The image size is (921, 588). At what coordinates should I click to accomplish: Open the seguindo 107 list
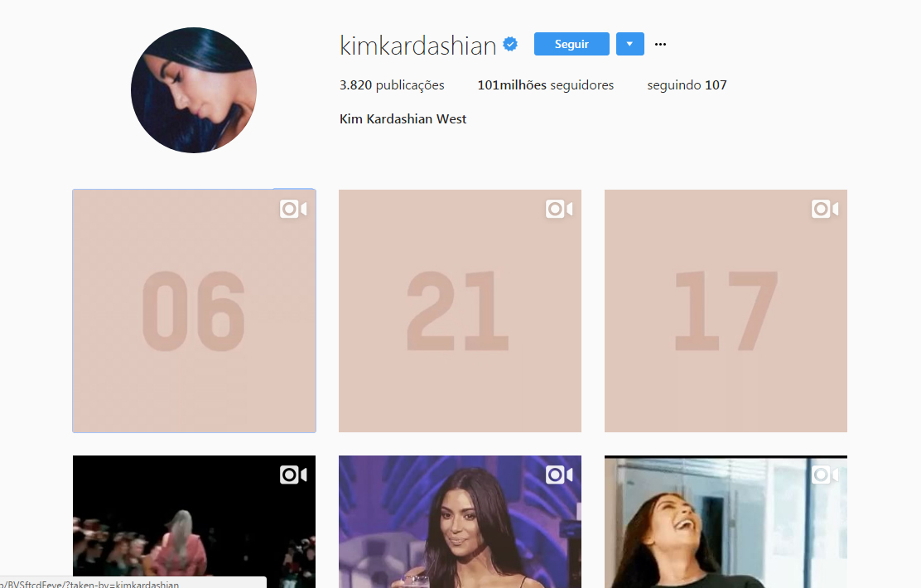[687, 85]
